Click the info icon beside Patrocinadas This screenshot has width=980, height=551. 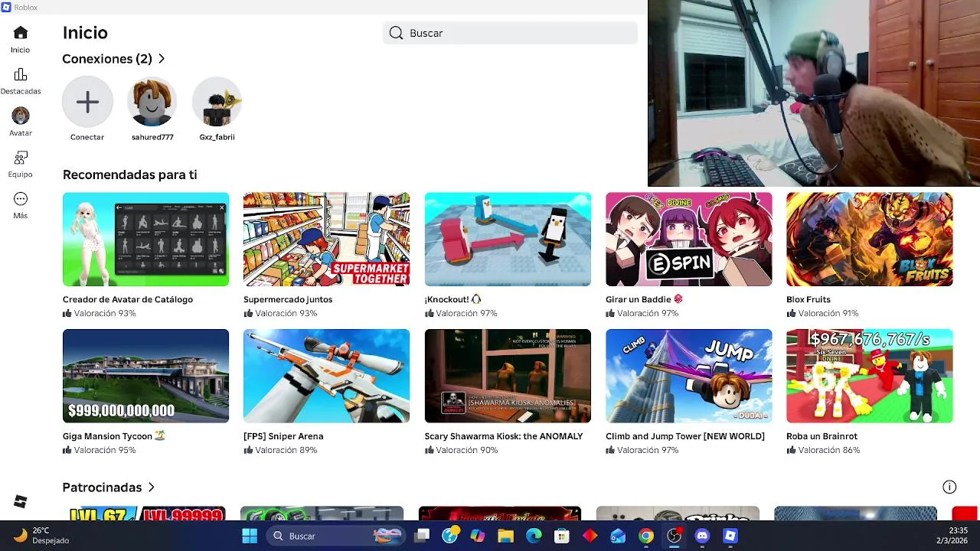pyautogui.click(x=949, y=487)
